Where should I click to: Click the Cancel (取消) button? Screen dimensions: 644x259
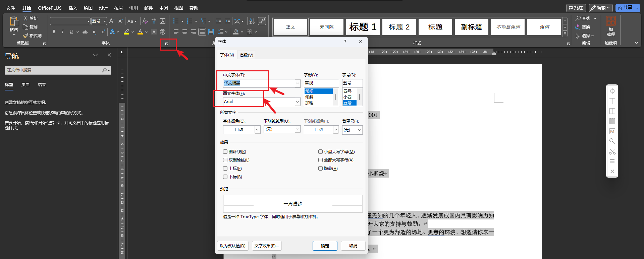pyautogui.click(x=353, y=246)
